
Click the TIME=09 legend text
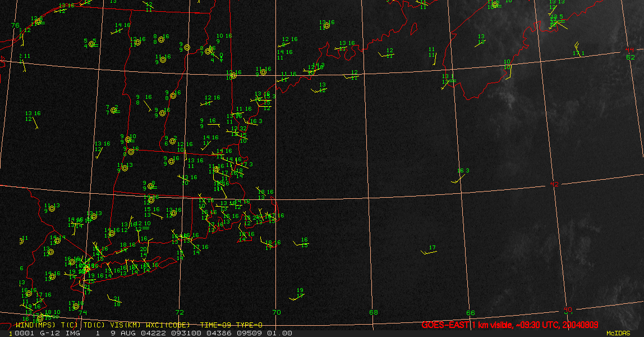[216, 325]
